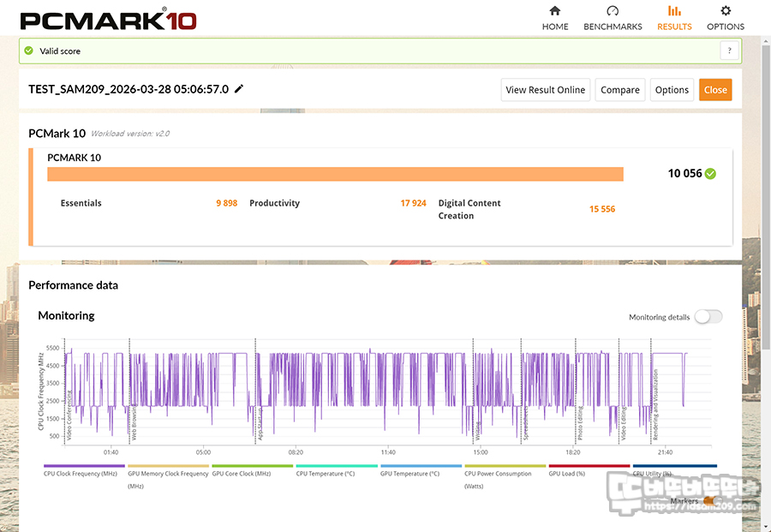Image resolution: width=771 pixels, height=532 pixels.
Task: Click the Writing chart marker
Action: coord(477,430)
